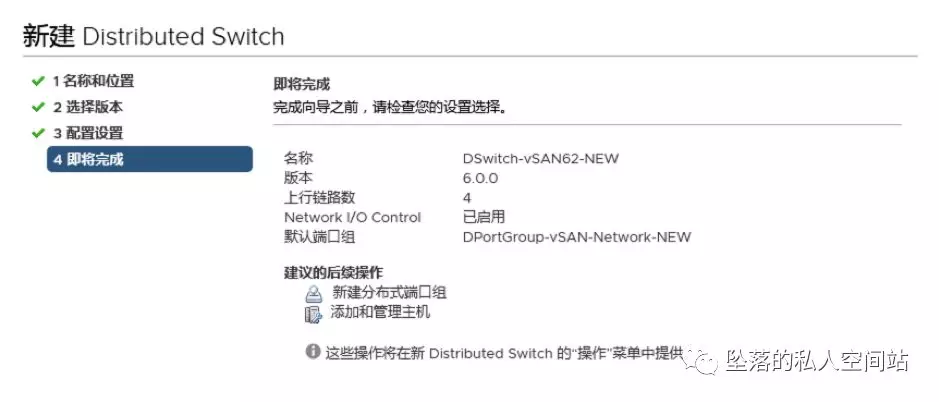Open the 新建分布式端口组 link

pyautogui.click(x=389, y=293)
